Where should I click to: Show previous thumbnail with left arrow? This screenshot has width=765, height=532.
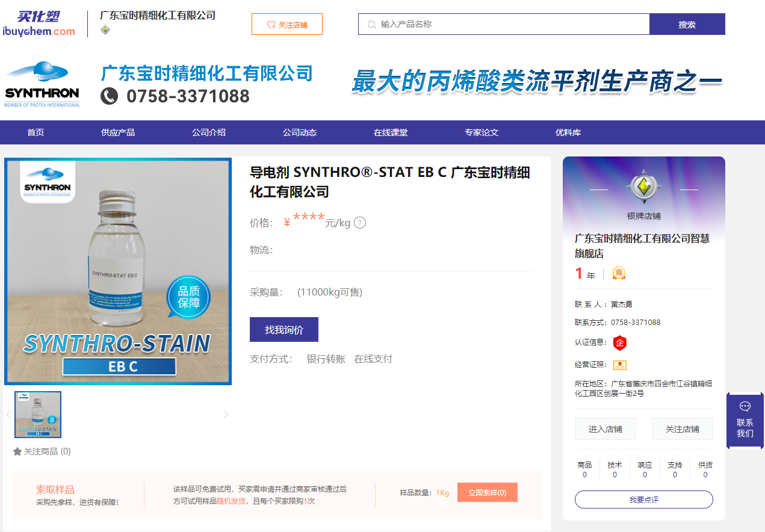click(x=8, y=415)
